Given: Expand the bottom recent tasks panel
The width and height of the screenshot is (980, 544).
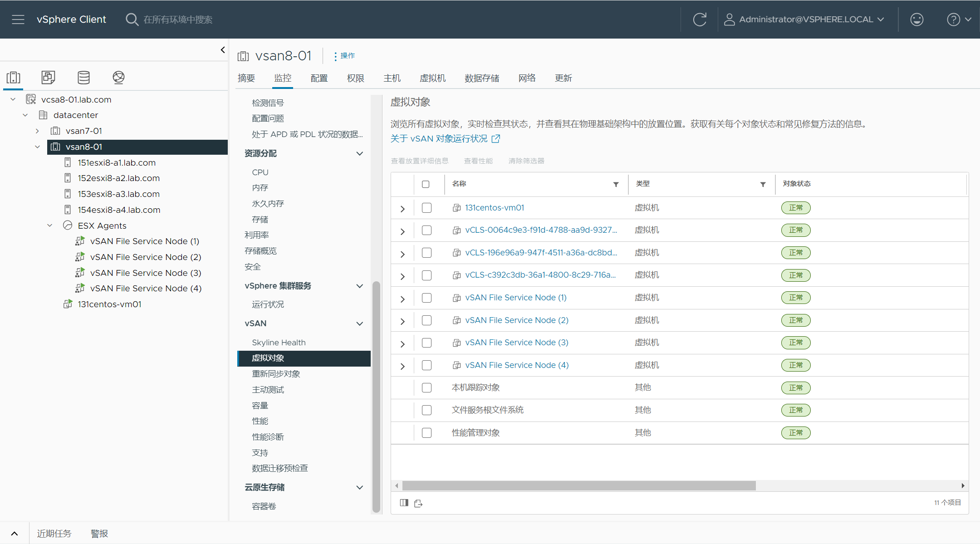Looking at the screenshot, I should pyautogui.click(x=15, y=534).
